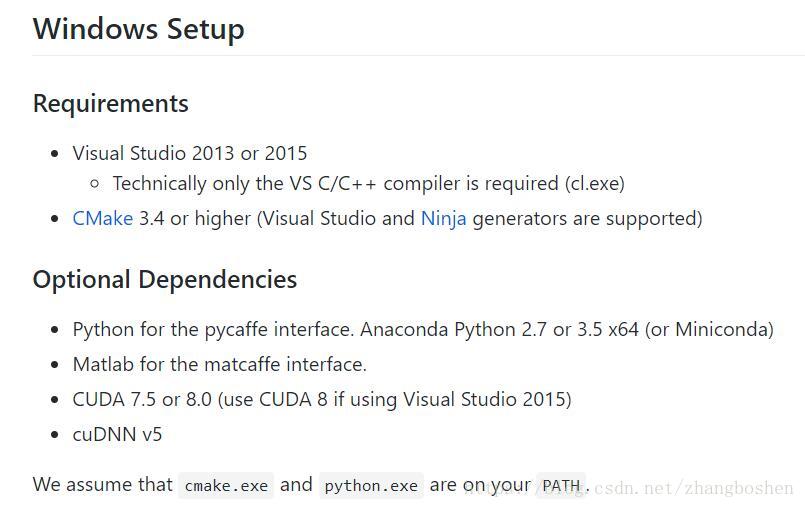805x508 pixels.
Task: Click 'generators are supported)' text
Action: point(587,219)
